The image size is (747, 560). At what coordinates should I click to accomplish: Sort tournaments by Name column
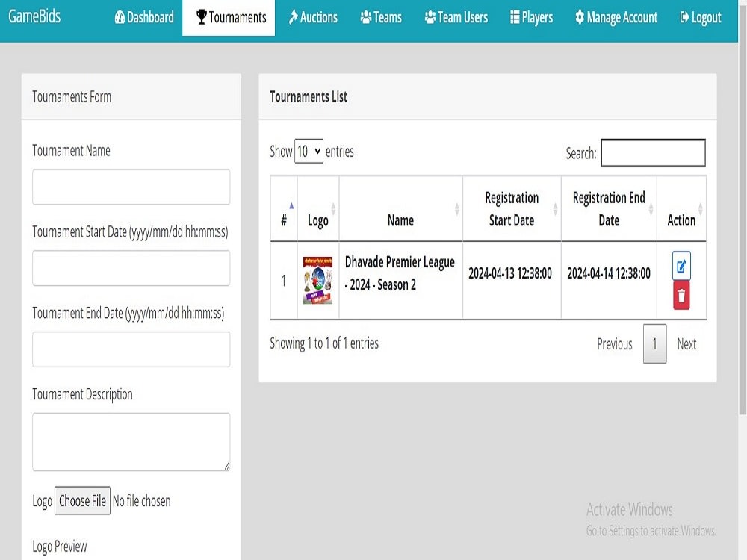400,208
